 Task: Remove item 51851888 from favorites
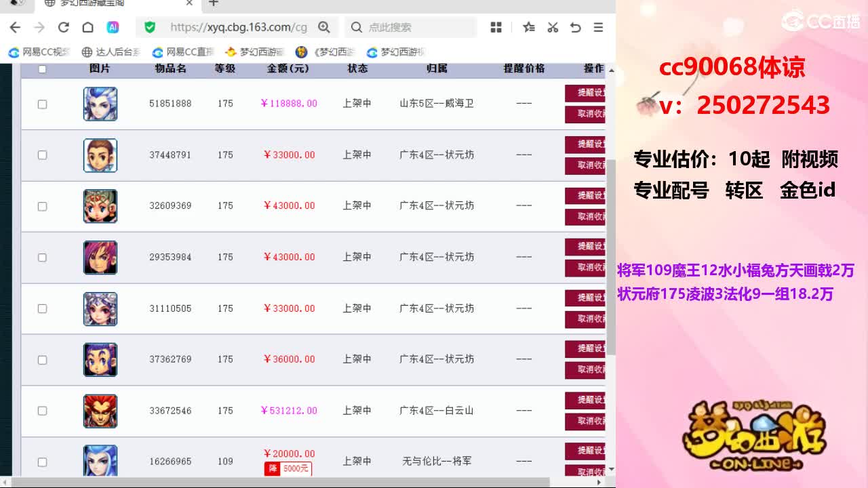(585, 114)
